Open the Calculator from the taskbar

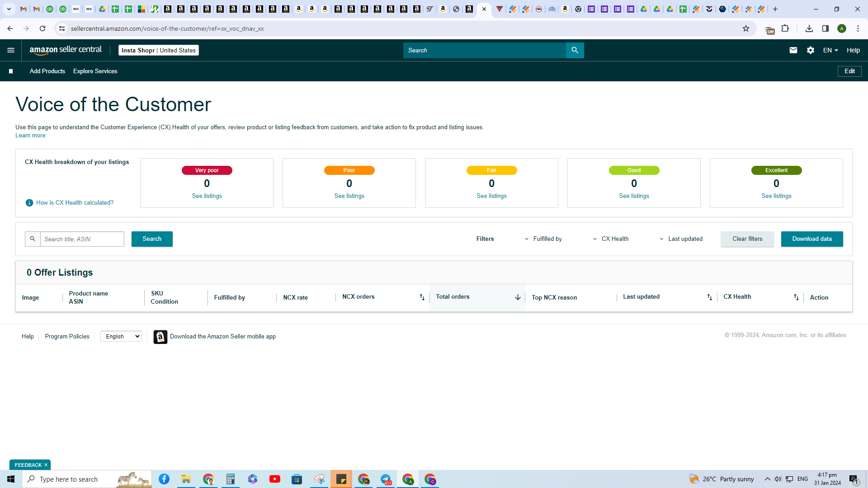point(230,479)
